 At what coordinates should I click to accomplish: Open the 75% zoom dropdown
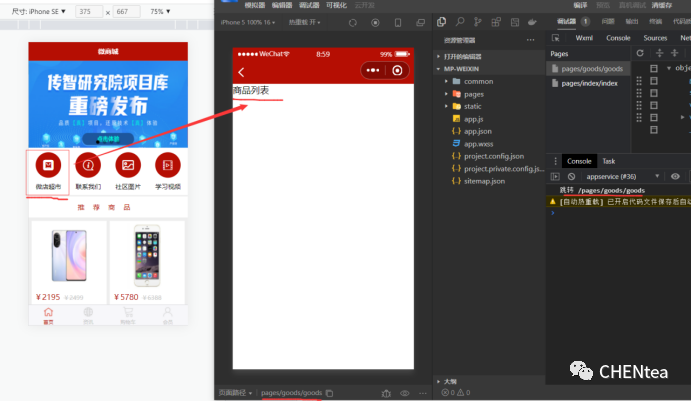pos(160,11)
